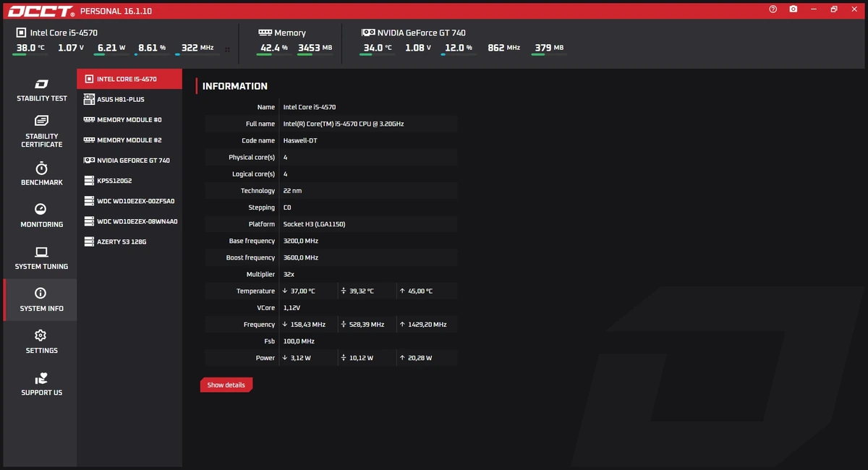
Task: Click the GPU memory 379 MB readout
Action: (548, 48)
